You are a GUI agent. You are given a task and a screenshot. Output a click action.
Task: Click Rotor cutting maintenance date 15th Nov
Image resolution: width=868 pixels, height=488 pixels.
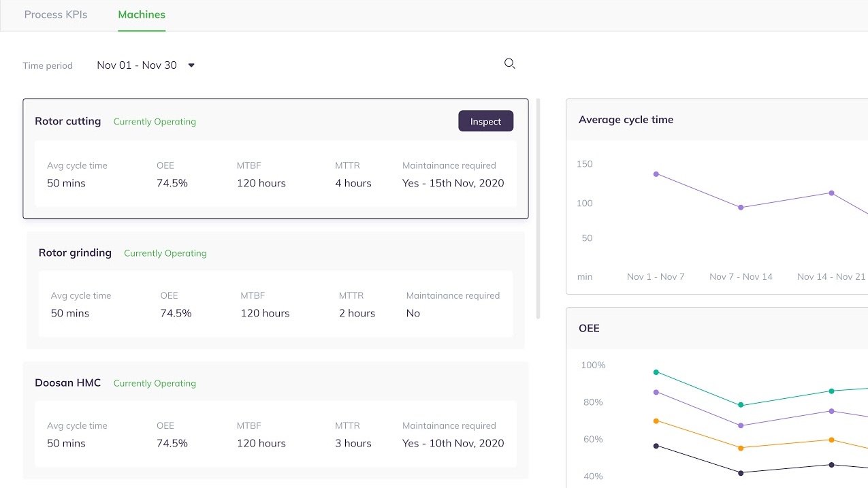(x=453, y=183)
